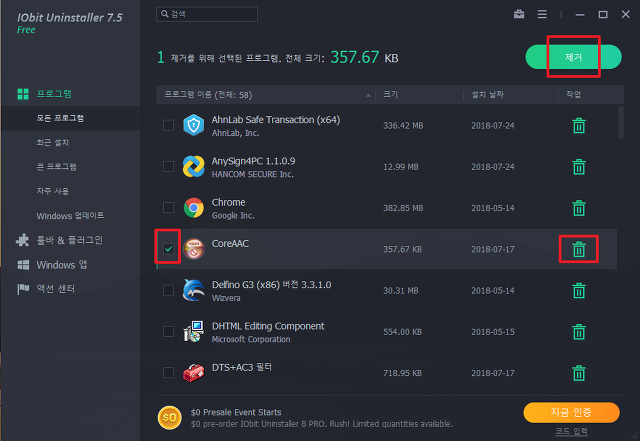Click the trash icon for AhnLab Safe Transaction

[579, 125]
